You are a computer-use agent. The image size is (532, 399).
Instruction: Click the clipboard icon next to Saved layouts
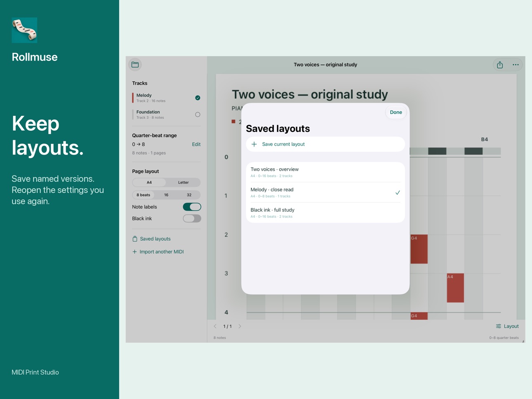[x=135, y=239]
